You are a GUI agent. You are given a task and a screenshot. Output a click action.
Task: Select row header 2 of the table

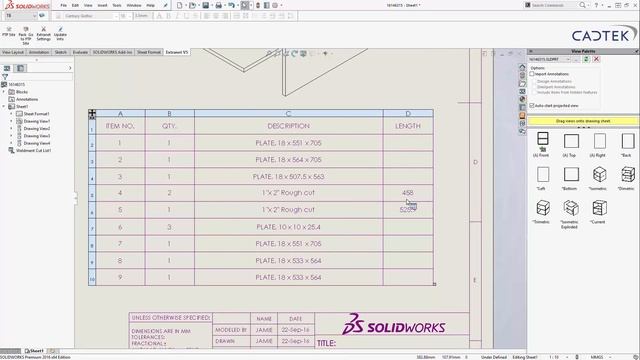92,143
